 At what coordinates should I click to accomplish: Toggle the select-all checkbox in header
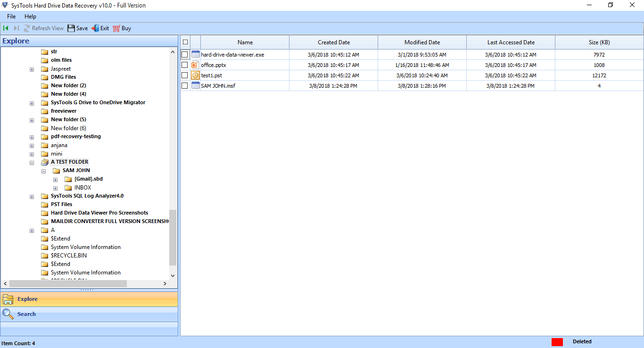tap(185, 42)
